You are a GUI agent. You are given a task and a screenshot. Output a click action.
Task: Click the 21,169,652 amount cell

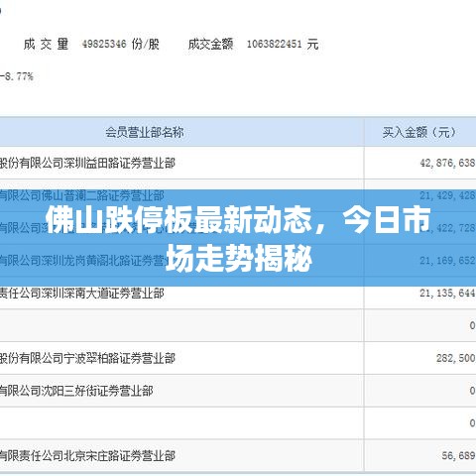point(447,261)
